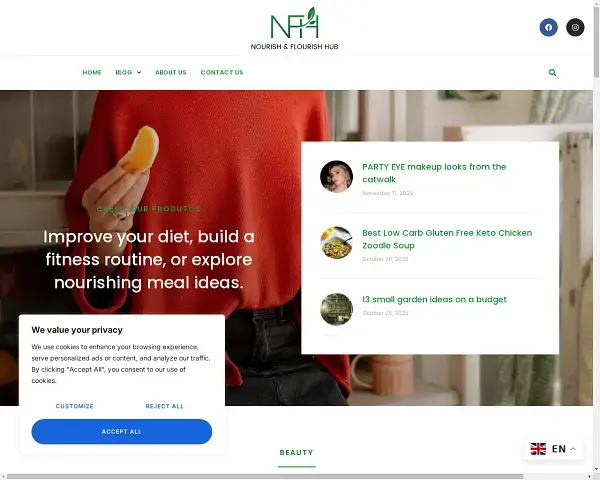Accept all cookies

122,431
